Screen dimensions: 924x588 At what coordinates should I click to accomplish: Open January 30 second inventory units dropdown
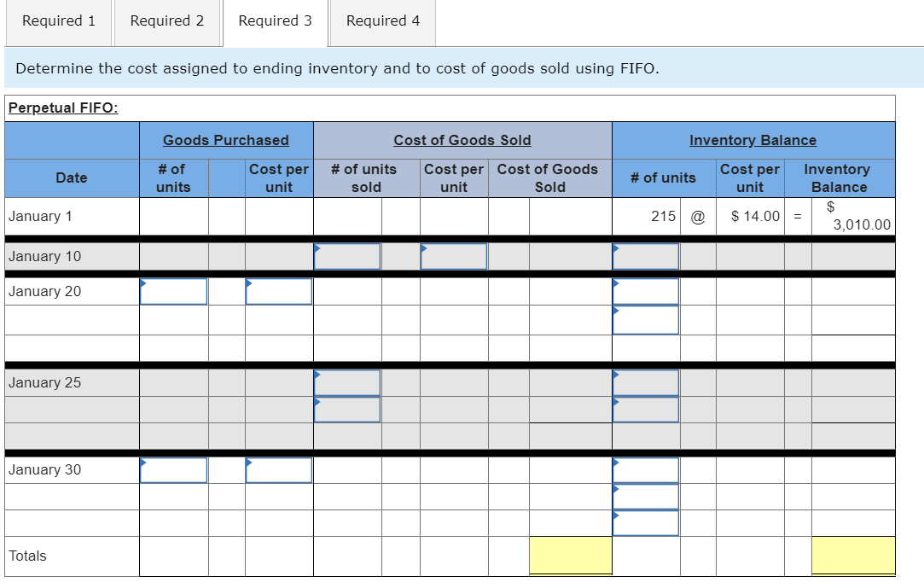pyautogui.click(x=646, y=497)
